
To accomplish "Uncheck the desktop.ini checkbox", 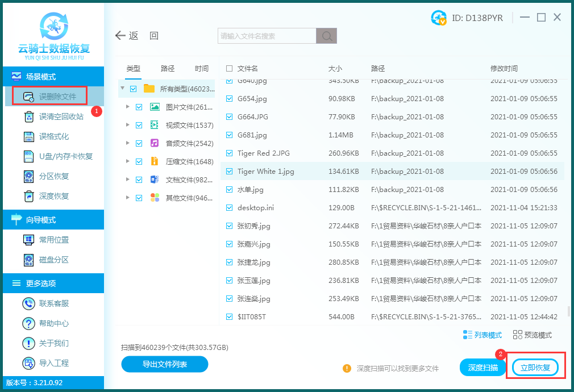I will (x=229, y=207).
